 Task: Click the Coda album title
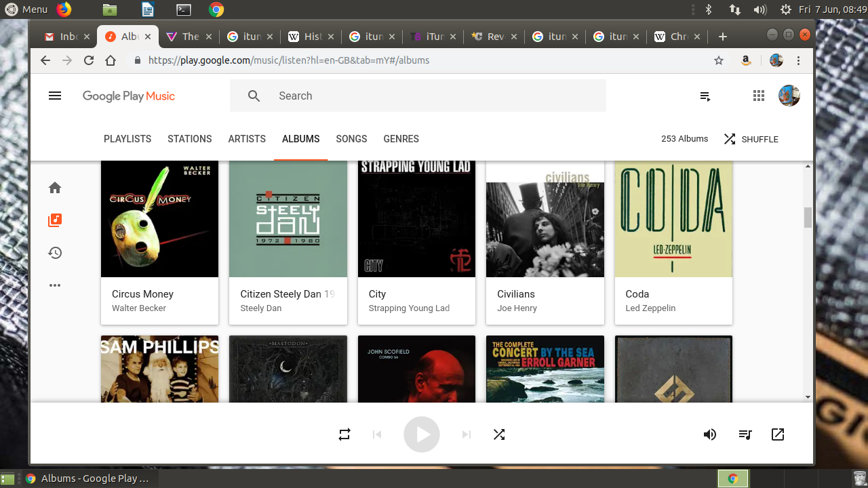(x=637, y=294)
